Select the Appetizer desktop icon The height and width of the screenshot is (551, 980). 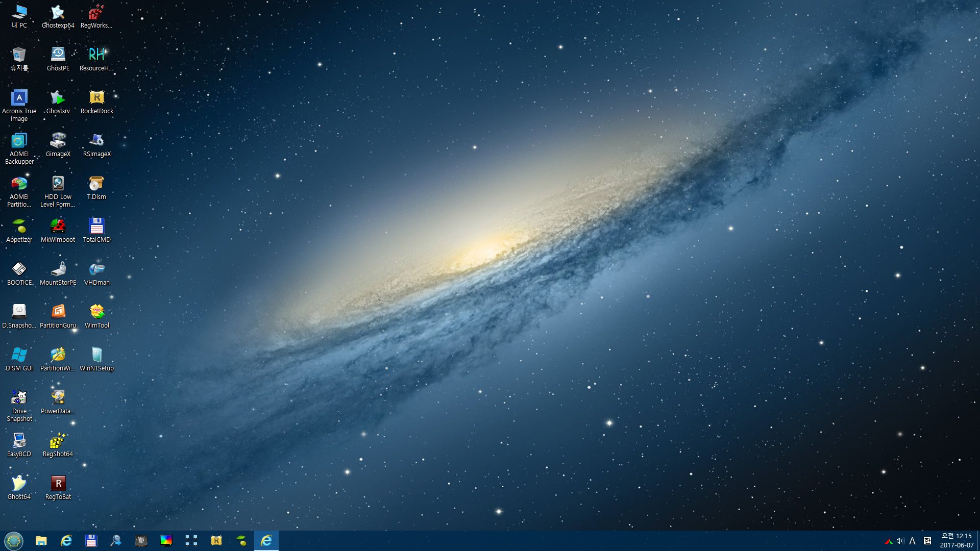(x=19, y=231)
